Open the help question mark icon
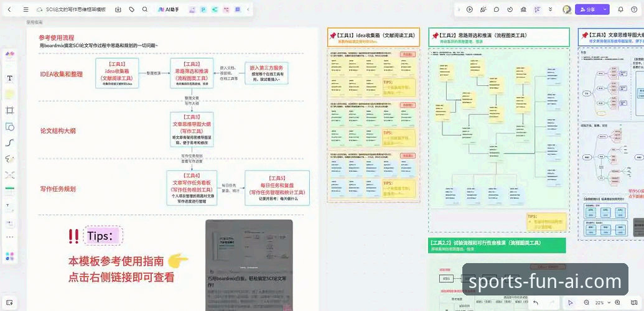This screenshot has width=644, height=311. click(x=633, y=9)
